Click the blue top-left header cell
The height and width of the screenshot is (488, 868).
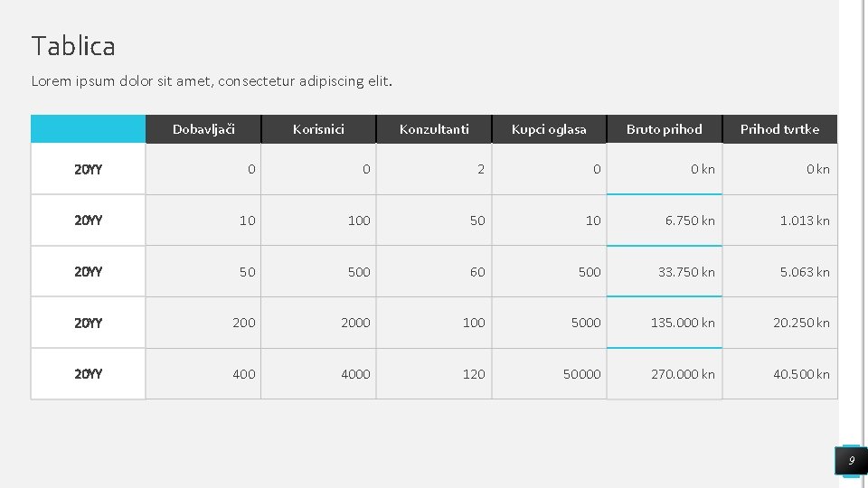click(x=88, y=129)
